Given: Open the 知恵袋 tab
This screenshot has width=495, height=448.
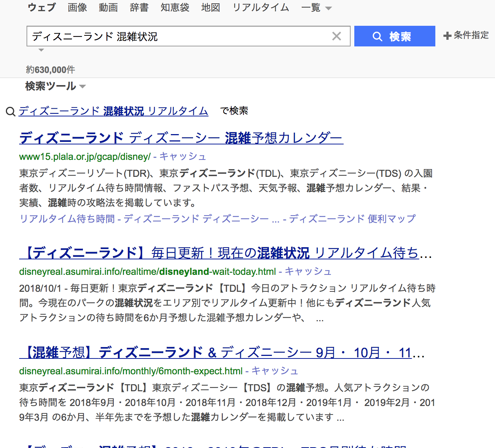Looking at the screenshot, I should [175, 7].
